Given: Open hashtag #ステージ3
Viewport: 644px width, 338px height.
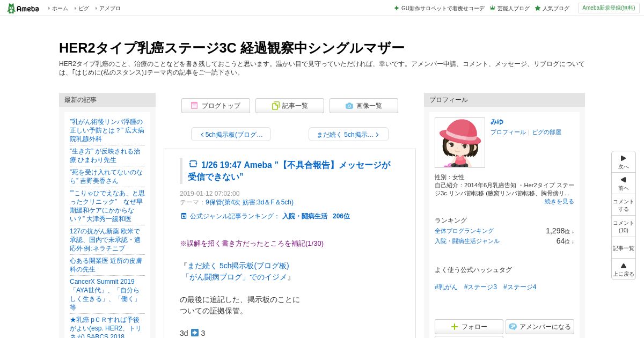Looking at the screenshot, I should pos(480,287).
